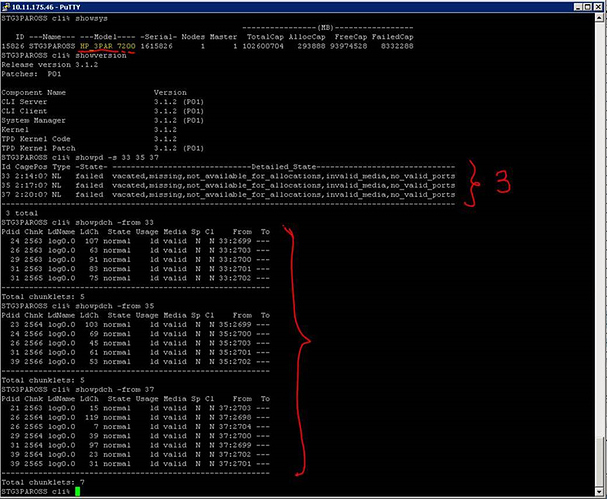Click the 'Total chunklets: 7' line
Viewport: 607px width, 499px height.
pos(43,482)
